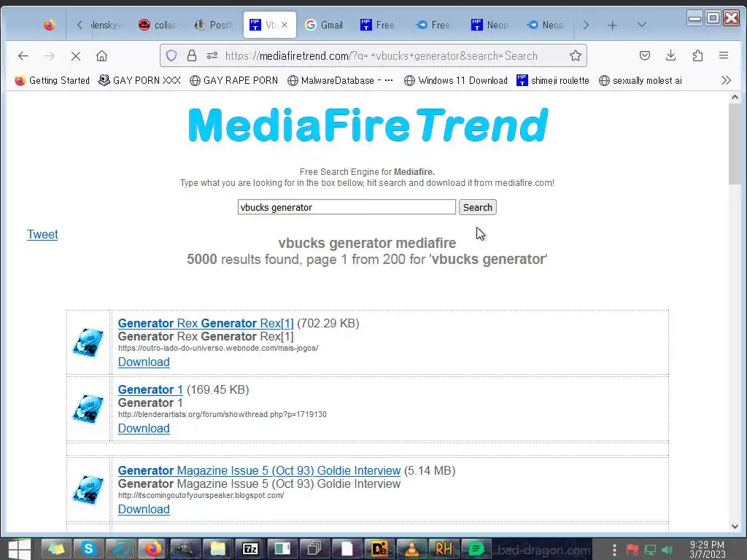Open VLC media player cone icon
This screenshot has width=747, height=560.
tap(411, 549)
